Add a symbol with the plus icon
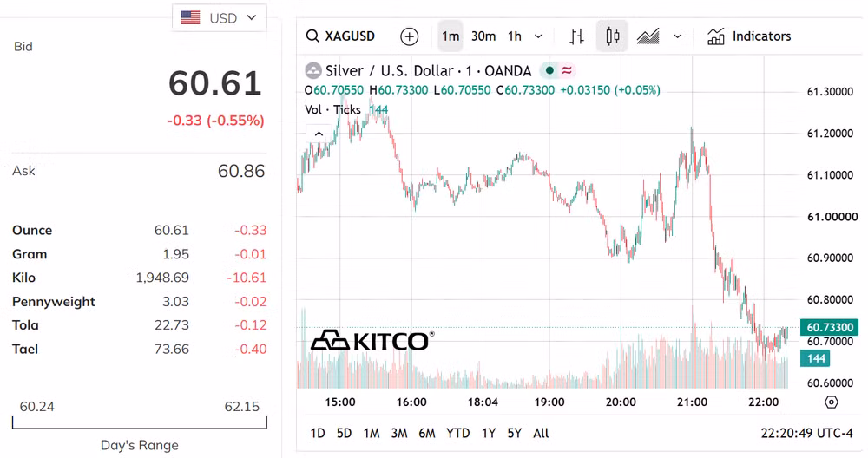The width and height of the screenshot is (868, 458). 409,36
